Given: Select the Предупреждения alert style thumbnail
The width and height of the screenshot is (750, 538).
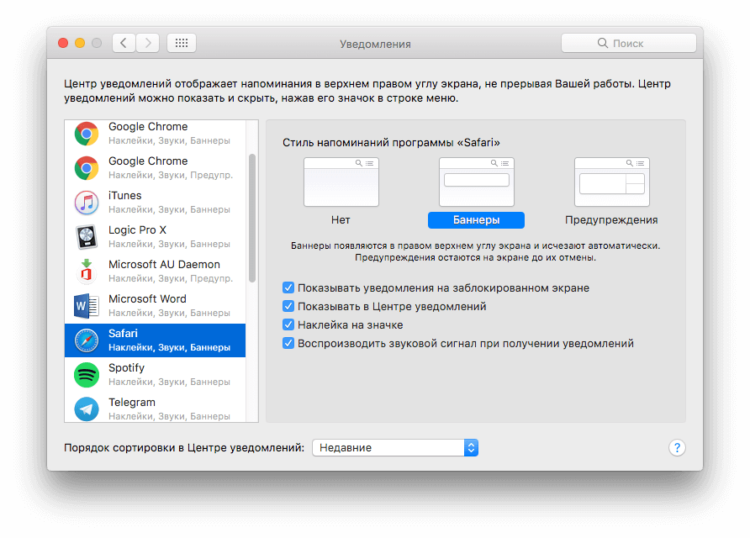Looking at the screenshot, I should pos(612,182).
